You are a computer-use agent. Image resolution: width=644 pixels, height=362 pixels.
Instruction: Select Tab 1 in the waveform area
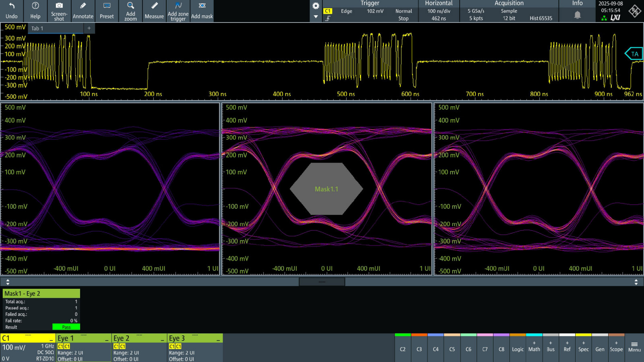coord(37,28)
